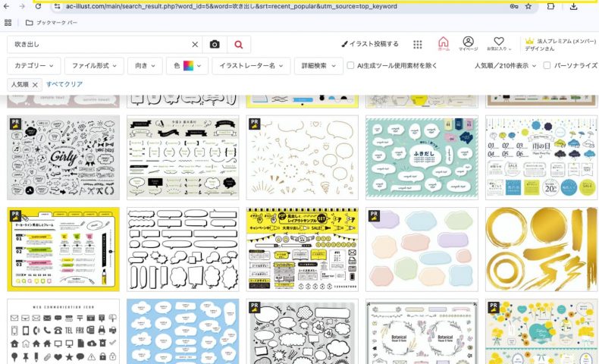Open the gold hand-drawn bubbles thumbnail

coord(303,158)
